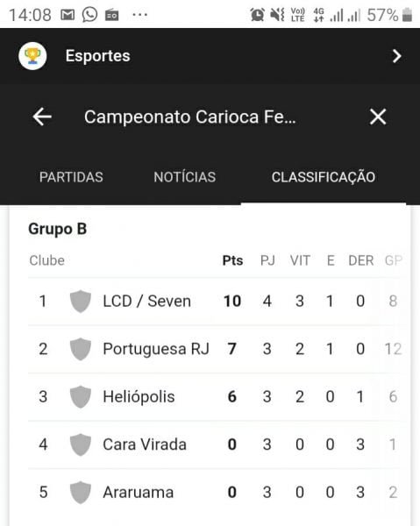
Task: Tap the Esportes trophy icon
Action: [32, 56]
